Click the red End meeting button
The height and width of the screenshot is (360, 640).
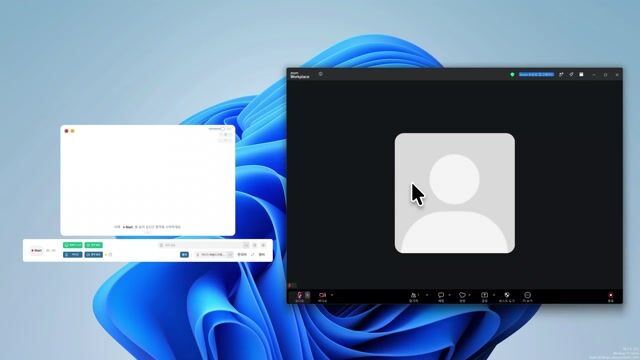[611, 297]
